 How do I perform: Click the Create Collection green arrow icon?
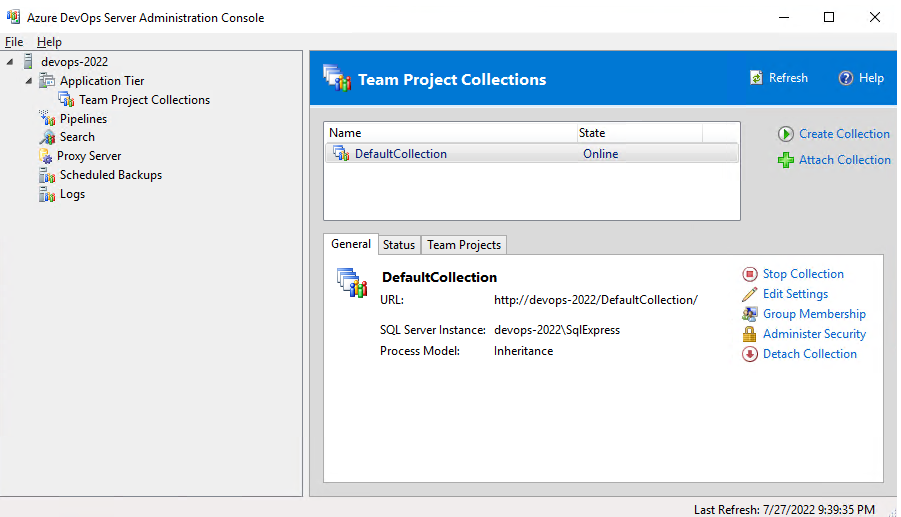tap(786, 134)
